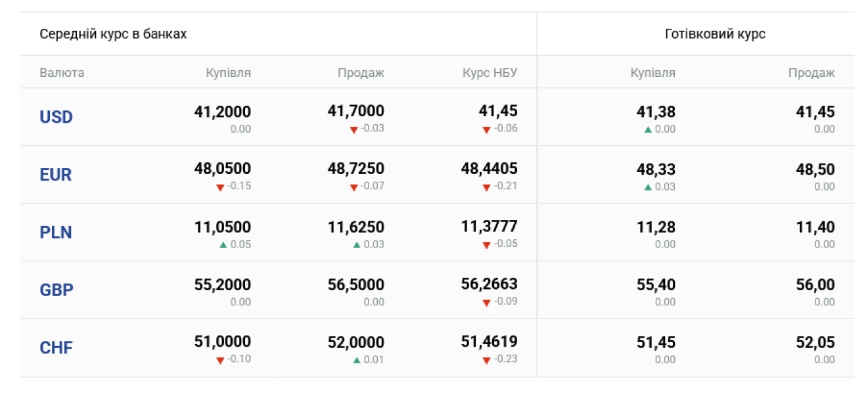Click the red down arrow beside USD -0.03
Screen dimensions: 868x394
(354, 129)
